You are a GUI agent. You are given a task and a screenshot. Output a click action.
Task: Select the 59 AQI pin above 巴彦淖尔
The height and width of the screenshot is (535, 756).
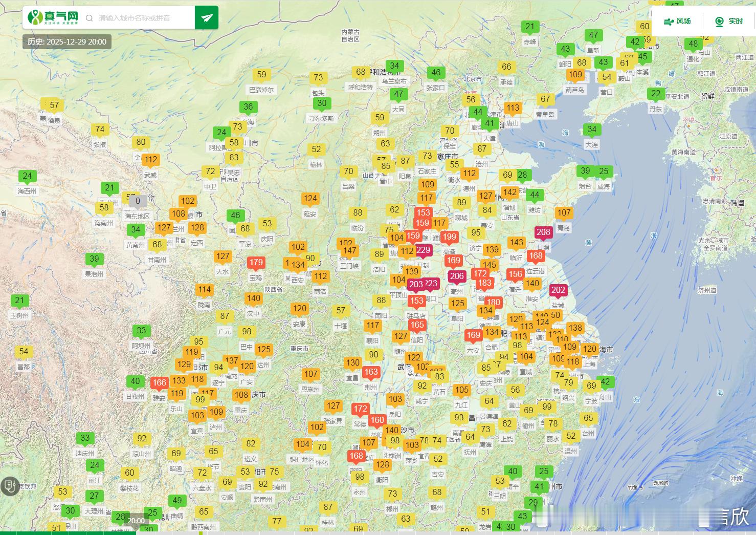pyautogui.click(x=261, y=75)
